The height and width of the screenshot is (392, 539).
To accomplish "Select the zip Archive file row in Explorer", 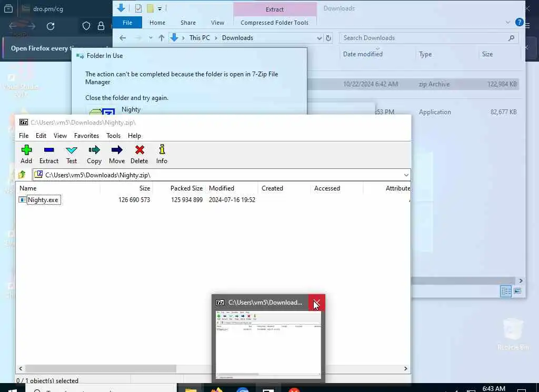I will [413, 84].
